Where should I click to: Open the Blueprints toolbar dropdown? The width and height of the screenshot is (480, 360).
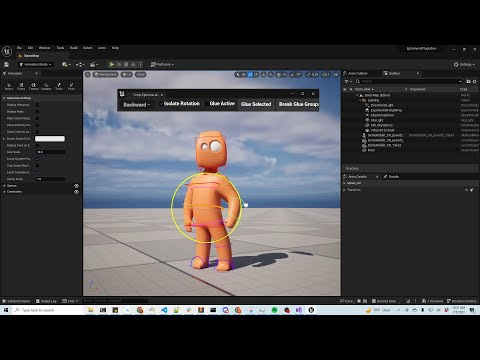point(80,64)
